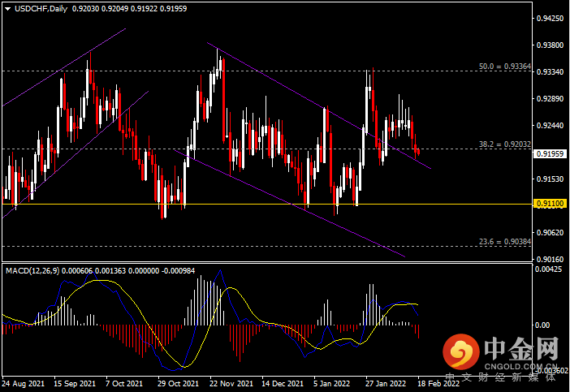570x392 pixels.
Task: Click the 14 Dec 2021 date label
Action: click(x=283, y=384)
